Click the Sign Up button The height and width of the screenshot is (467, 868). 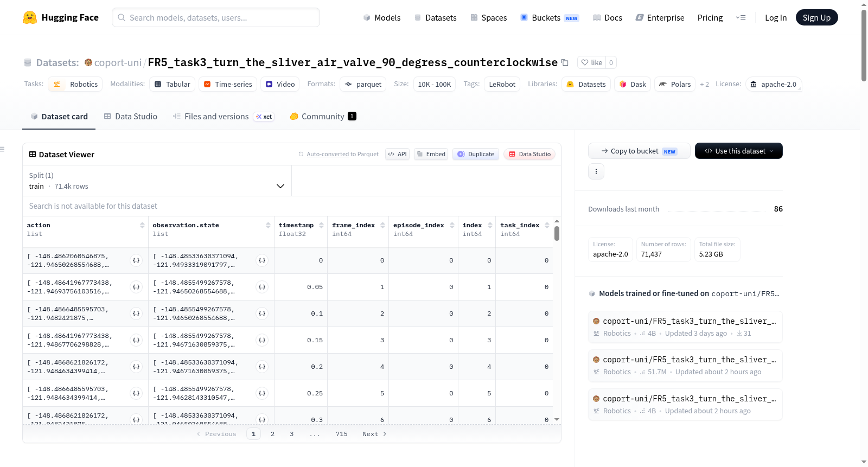(816, 17)
